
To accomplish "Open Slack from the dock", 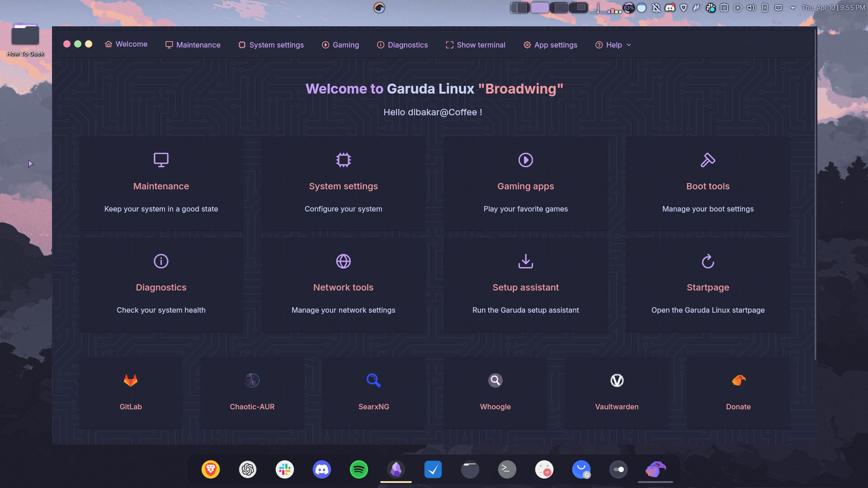I will click(285, 469).
